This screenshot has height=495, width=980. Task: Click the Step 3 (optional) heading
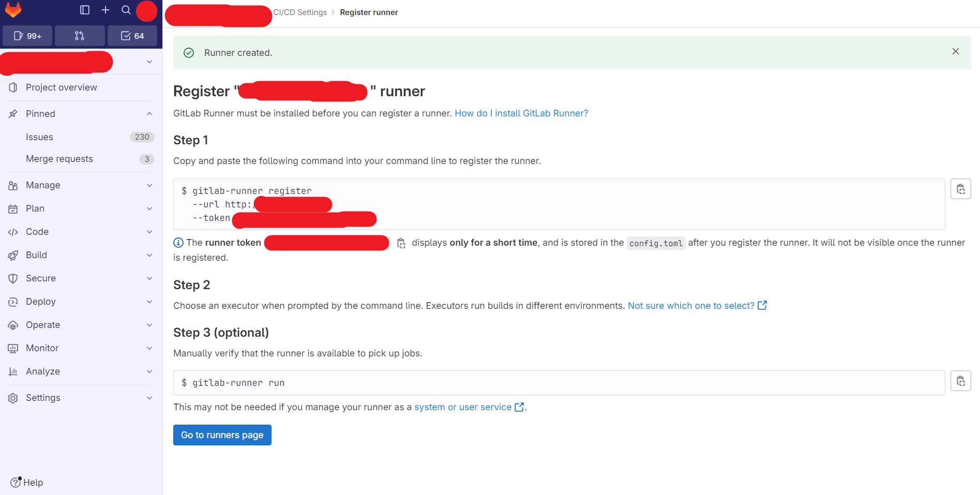coord(221,333)
